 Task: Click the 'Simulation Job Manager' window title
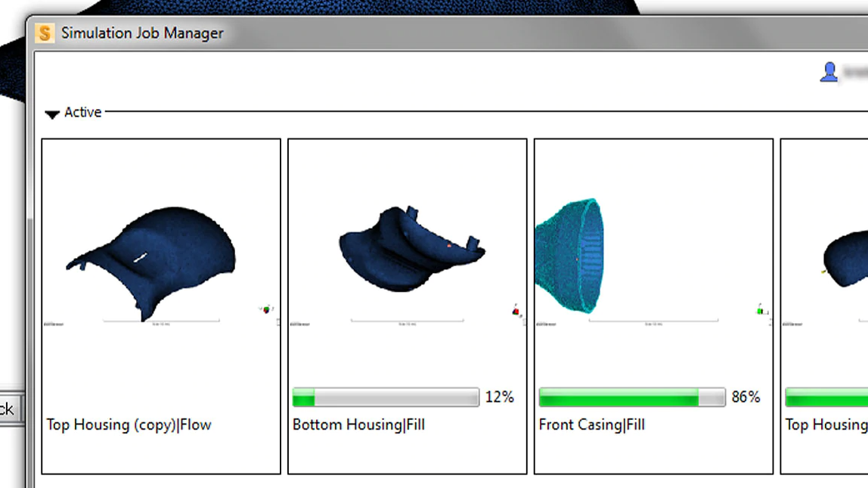142,33
